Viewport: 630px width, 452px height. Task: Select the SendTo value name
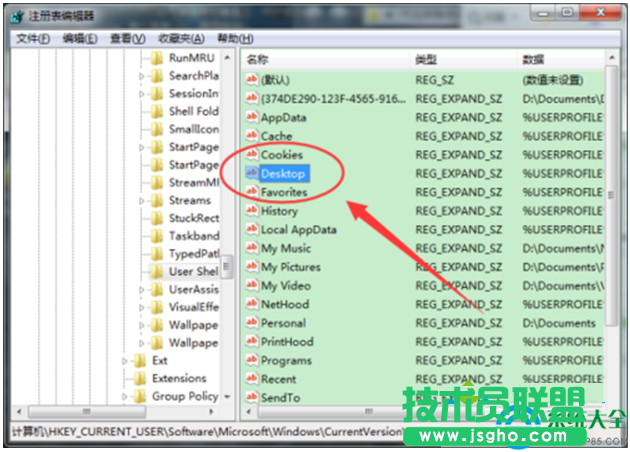(x=280, y=398)
